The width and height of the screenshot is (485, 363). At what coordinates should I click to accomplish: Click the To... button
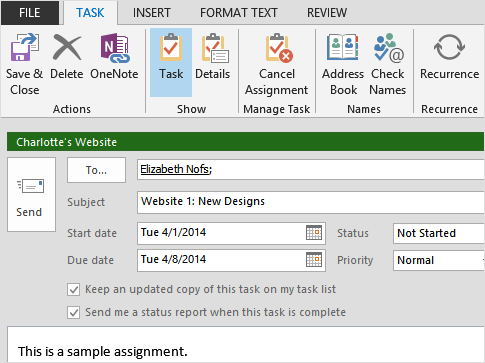tap(96, 170)
